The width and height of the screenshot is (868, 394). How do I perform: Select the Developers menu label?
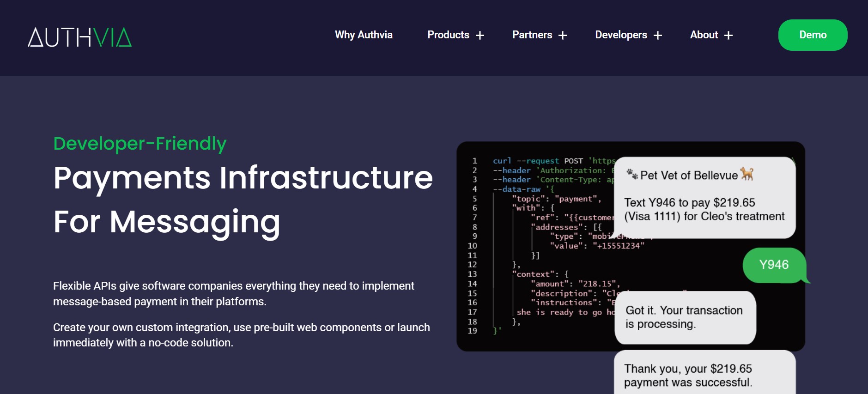pyautogui.click(x=621, y=35)
